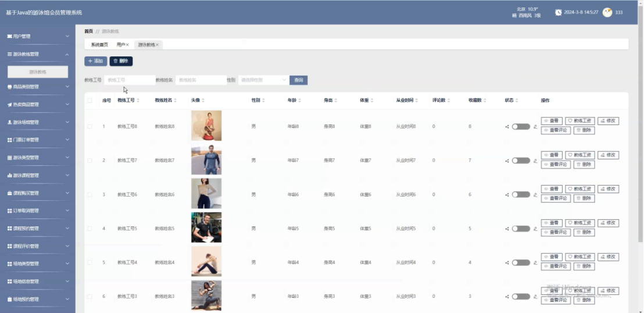
Task: Check the checkbox for row 教练工号7
Action: pyautogui.click(x=90, y=161)
